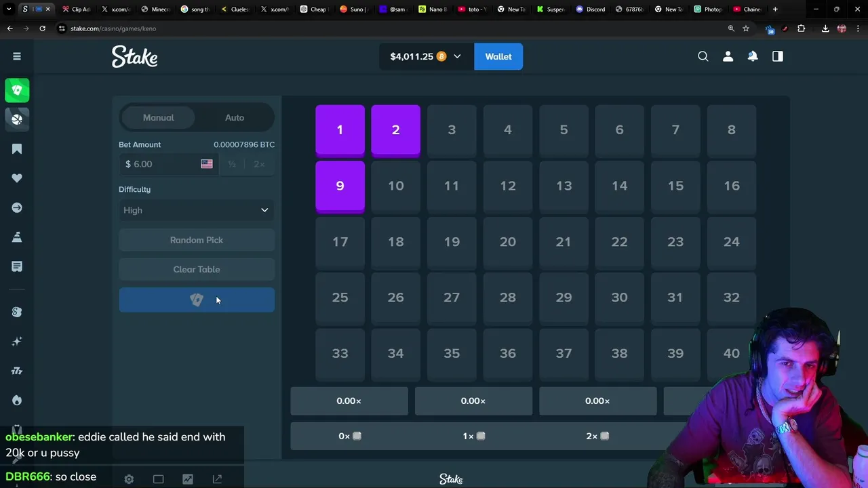Image resolution: width=868 pixels, height=488 pixels.
Task: Deselect keno number 2
Action: (x=396, y=131)
